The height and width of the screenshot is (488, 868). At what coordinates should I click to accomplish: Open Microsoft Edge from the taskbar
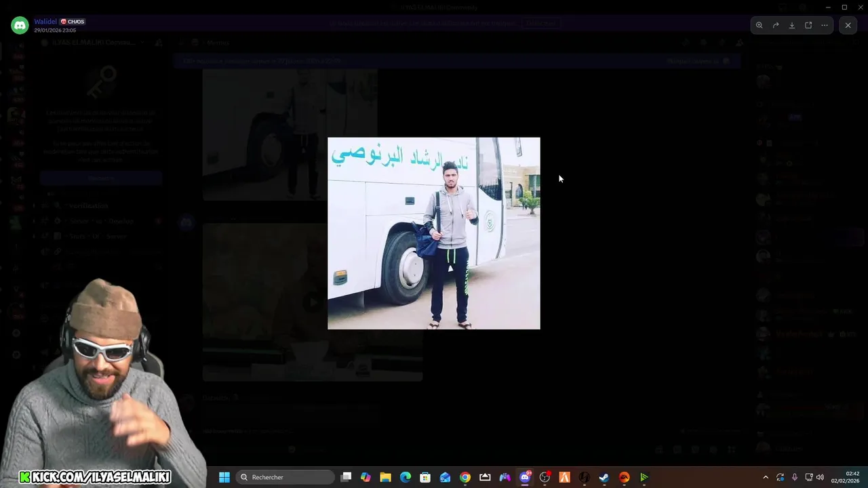click(x=406, y=477)
